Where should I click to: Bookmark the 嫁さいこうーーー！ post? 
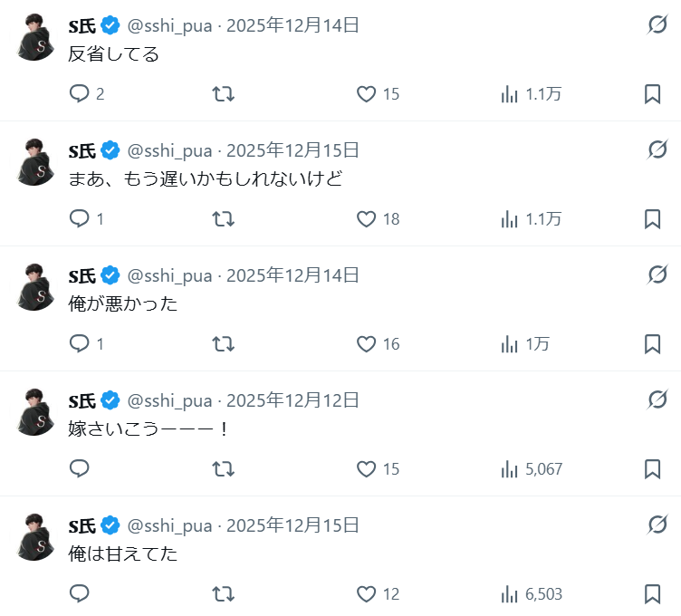point(652,469)
